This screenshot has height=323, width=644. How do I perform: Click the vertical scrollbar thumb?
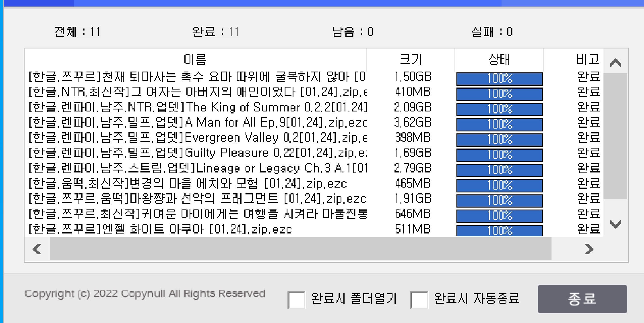coord(615,136)
